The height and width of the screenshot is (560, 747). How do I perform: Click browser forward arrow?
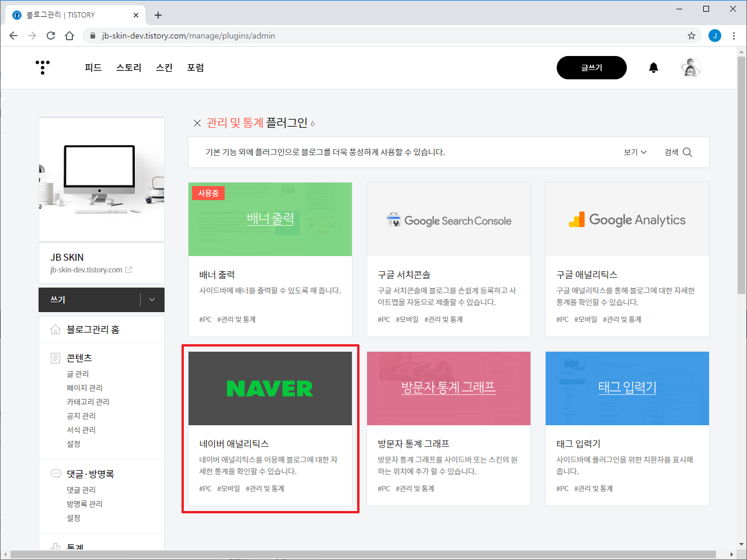32,36
